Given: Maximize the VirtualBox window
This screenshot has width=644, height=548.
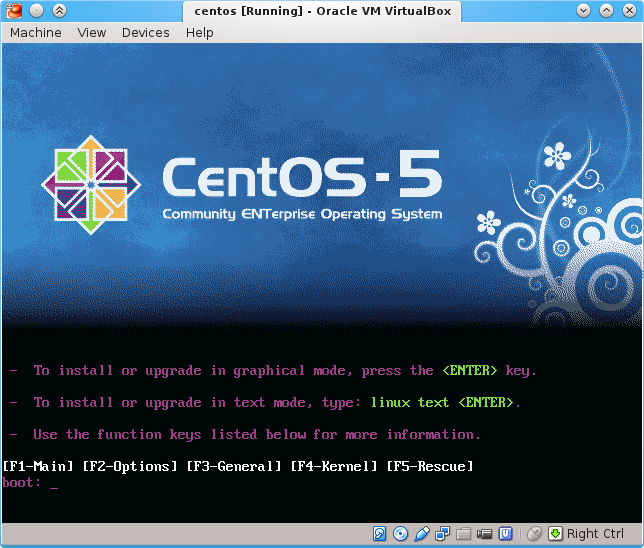Looking at the screenshot, I should pyautogui.click(x=606, y=11).
